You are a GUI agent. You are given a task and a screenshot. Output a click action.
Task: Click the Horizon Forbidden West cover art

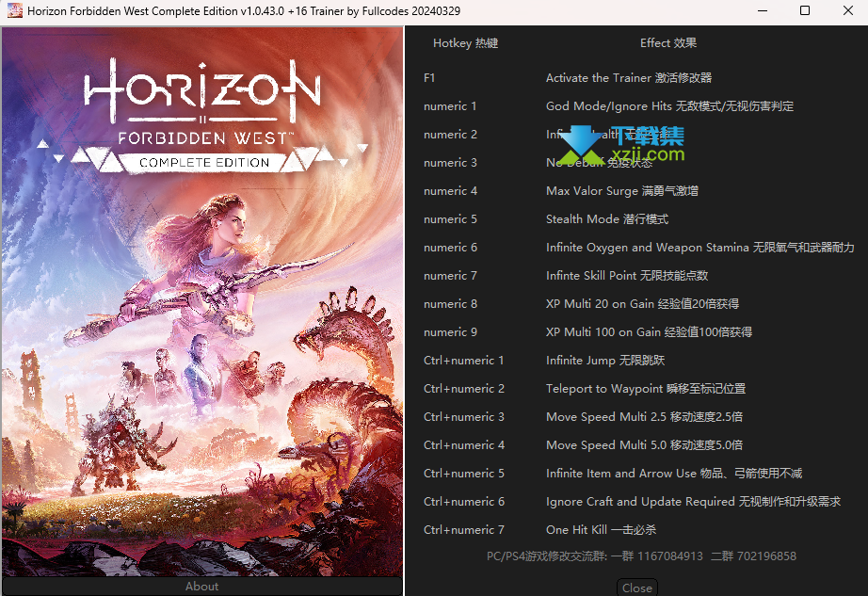pyautogui.click(x=202, y=302)
